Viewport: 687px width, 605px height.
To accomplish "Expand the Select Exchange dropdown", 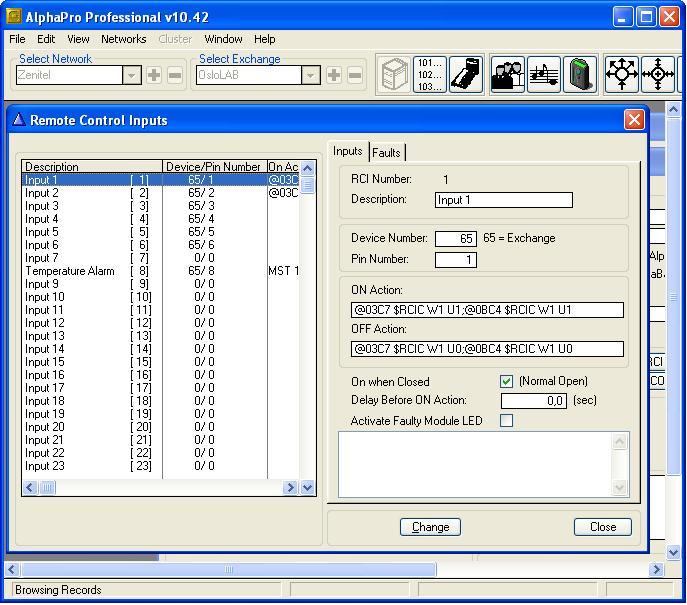I will (311, 75).
